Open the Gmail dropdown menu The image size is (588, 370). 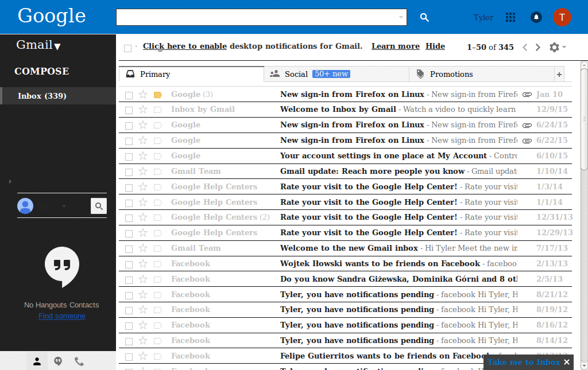38,45
